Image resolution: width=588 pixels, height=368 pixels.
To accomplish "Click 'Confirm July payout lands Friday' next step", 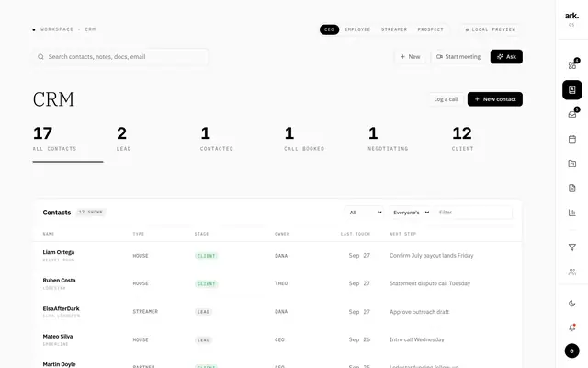I will pos(431,256).
